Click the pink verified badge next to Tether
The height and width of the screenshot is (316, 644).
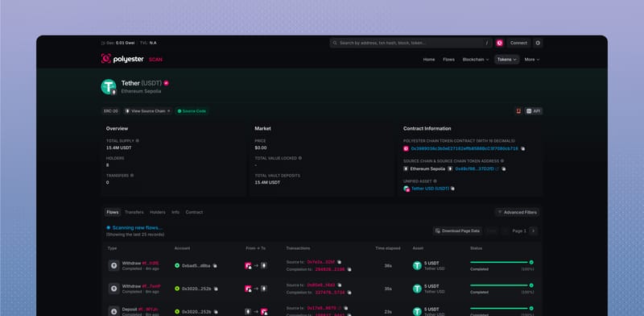[x=166, y=83]
